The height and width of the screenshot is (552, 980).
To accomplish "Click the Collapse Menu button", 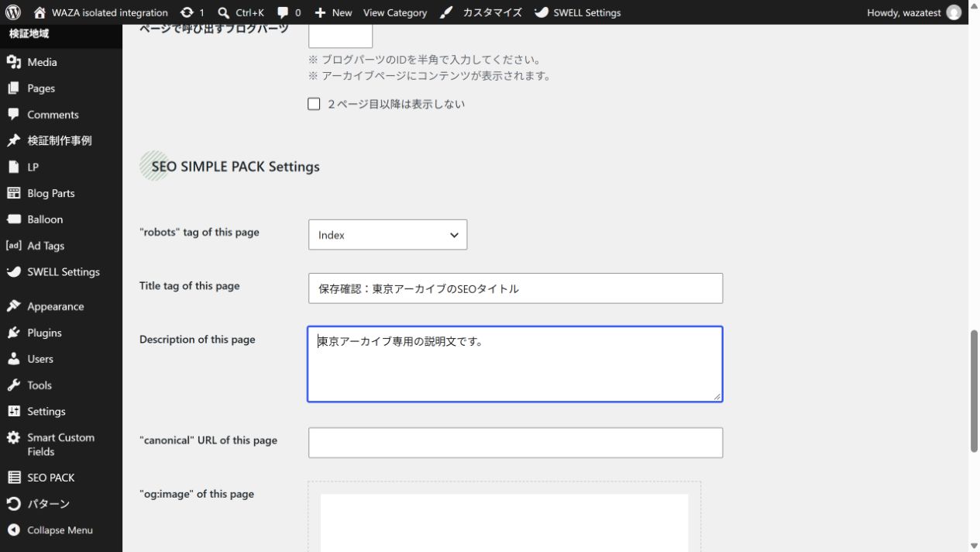I will click(x=61, y=530).
